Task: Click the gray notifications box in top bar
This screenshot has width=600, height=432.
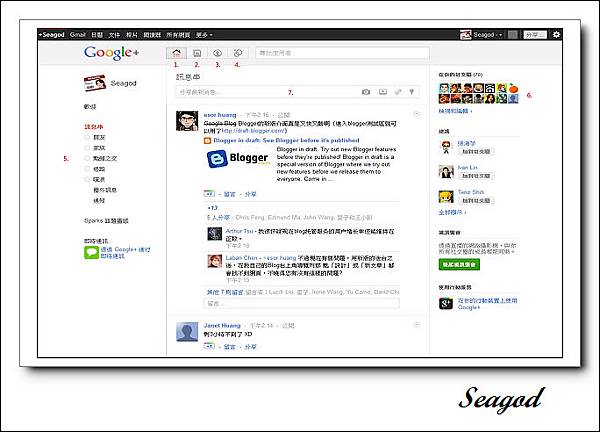Action: 513,35
